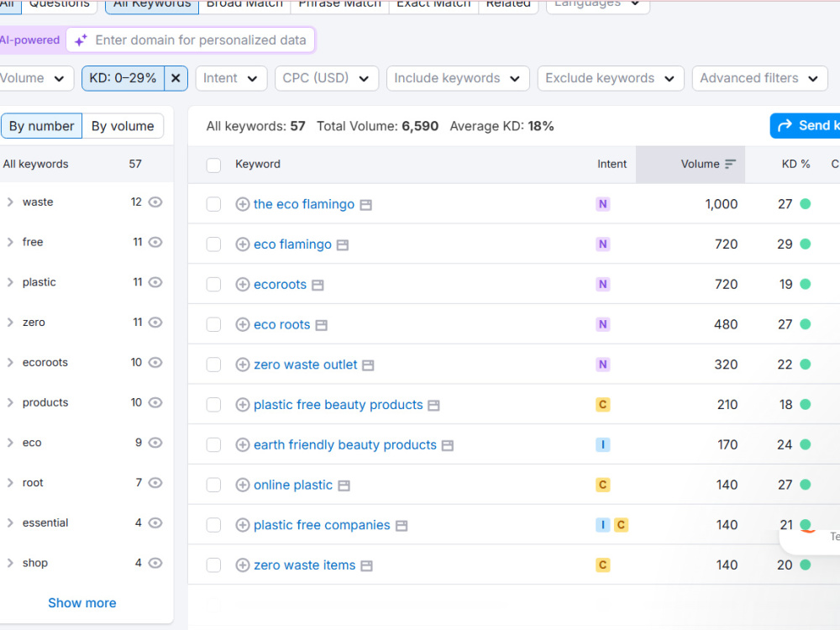The image size is (840, 630).
Task: Click the Send keywords button
Action: pyautogui.click(x=806, y=126)
